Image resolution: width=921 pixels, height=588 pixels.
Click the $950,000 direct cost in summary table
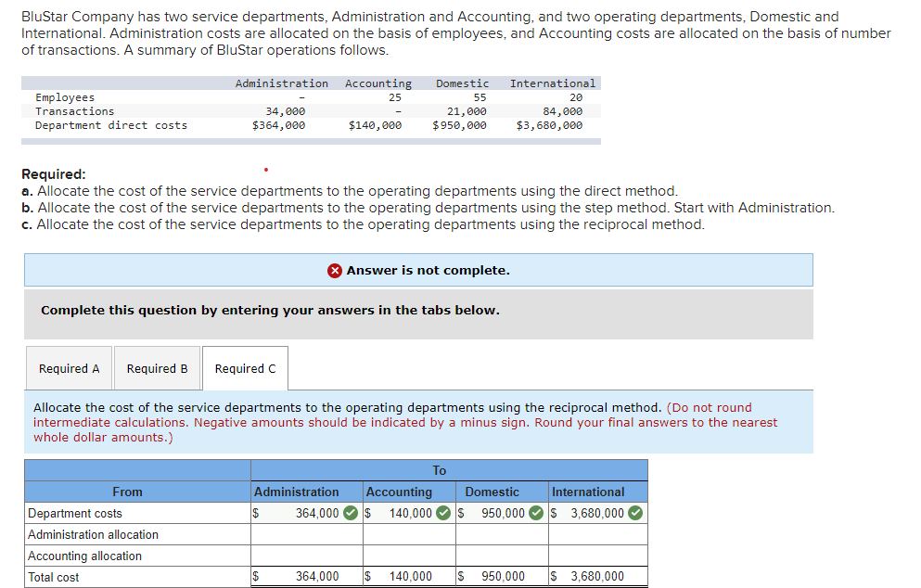(x=459, y=125)
